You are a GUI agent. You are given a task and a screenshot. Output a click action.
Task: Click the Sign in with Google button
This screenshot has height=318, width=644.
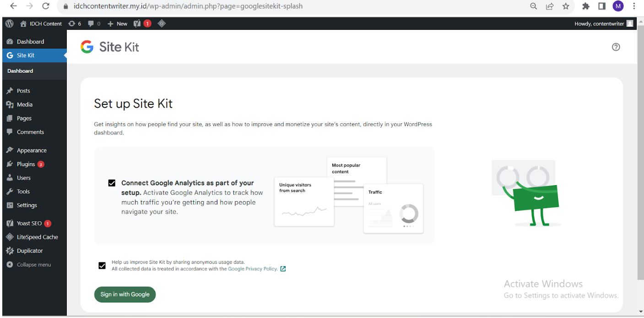[x=124, y=295]
